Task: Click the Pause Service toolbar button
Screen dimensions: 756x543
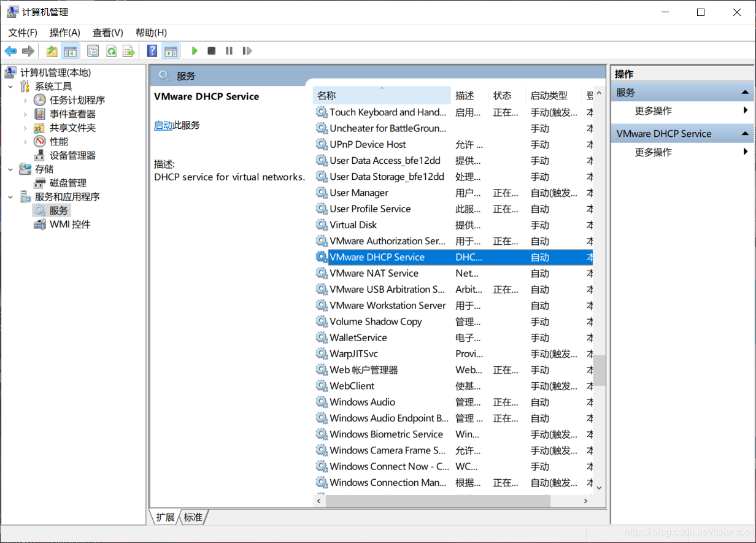Action: coord(229,51)
